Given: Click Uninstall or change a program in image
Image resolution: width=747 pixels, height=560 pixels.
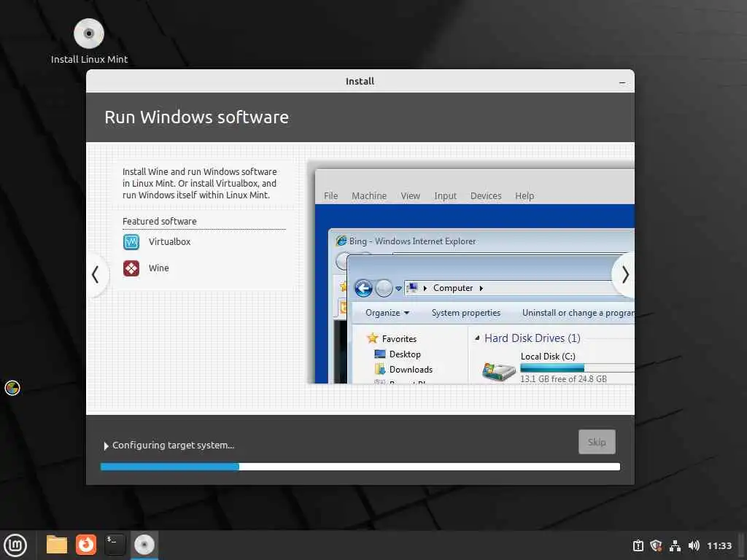Looking at the screenshot, I should pyautogui.click(x=578, y=313).
